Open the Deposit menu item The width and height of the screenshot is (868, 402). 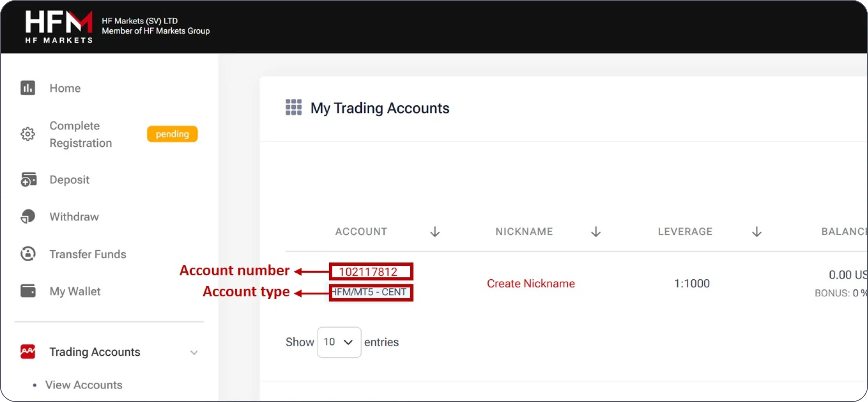pos(69,180)
